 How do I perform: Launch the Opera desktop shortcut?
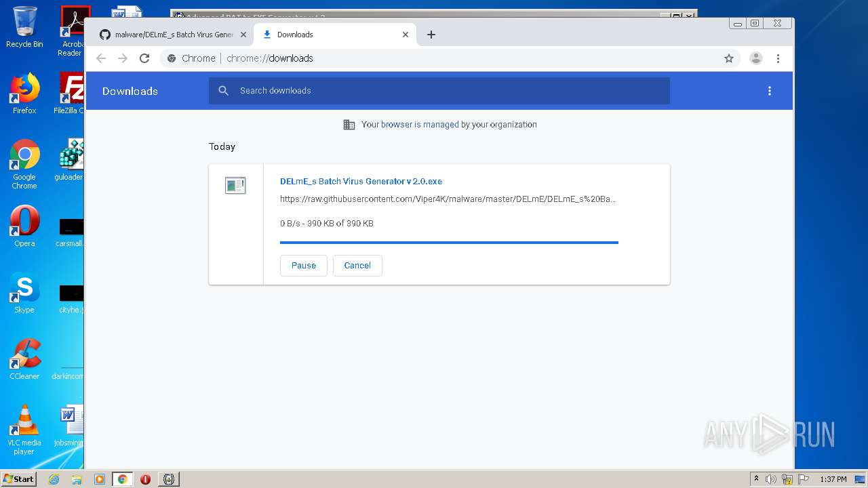[24, 226]
